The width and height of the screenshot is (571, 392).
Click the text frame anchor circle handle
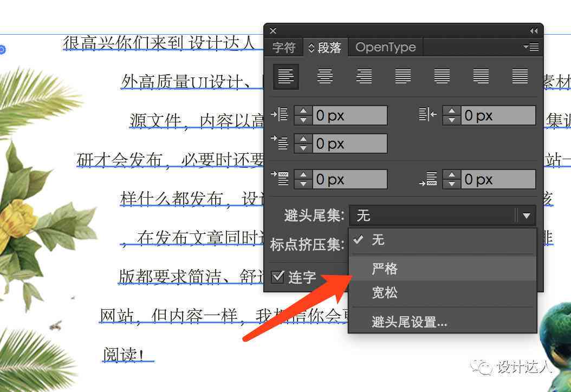(2, 49)
